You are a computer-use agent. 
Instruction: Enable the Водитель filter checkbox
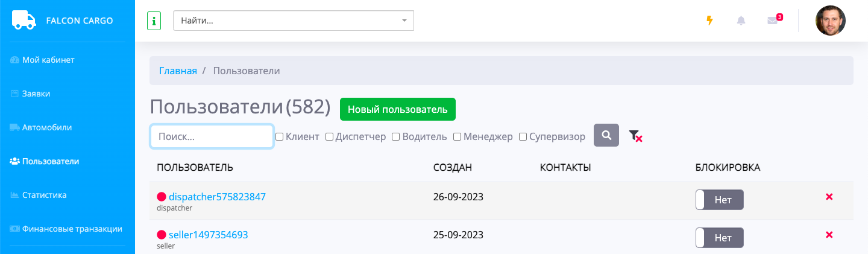[x=396, y=137]
